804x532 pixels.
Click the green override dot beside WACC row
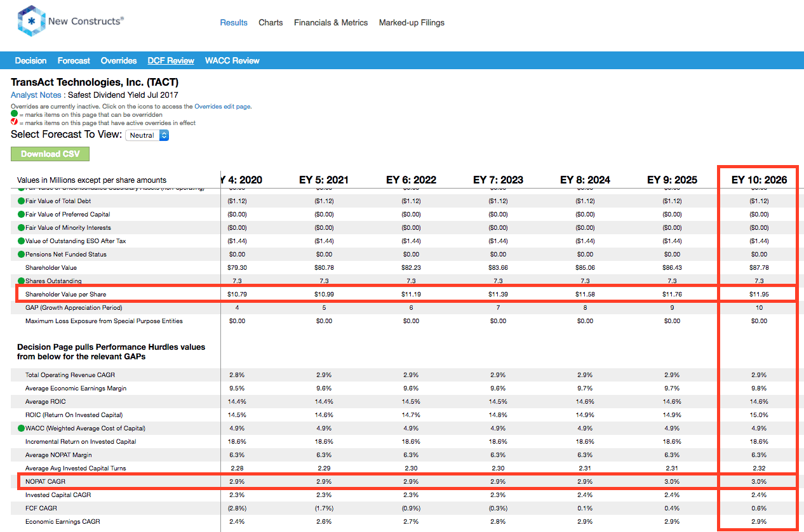click(x=21, y=429)
